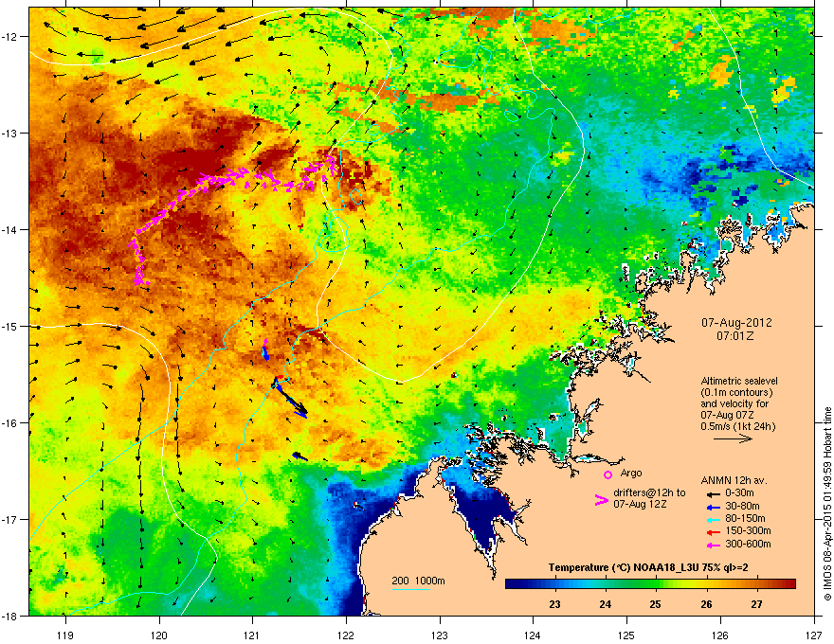834x644 pixels.
Task: Click the 'Altimetric sealevel' label
Action: point(739,381)
